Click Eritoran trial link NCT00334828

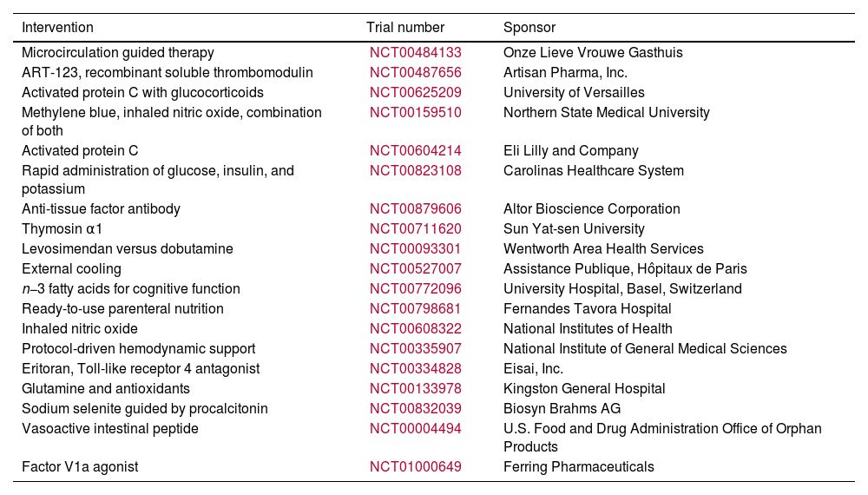click(415, 369)
